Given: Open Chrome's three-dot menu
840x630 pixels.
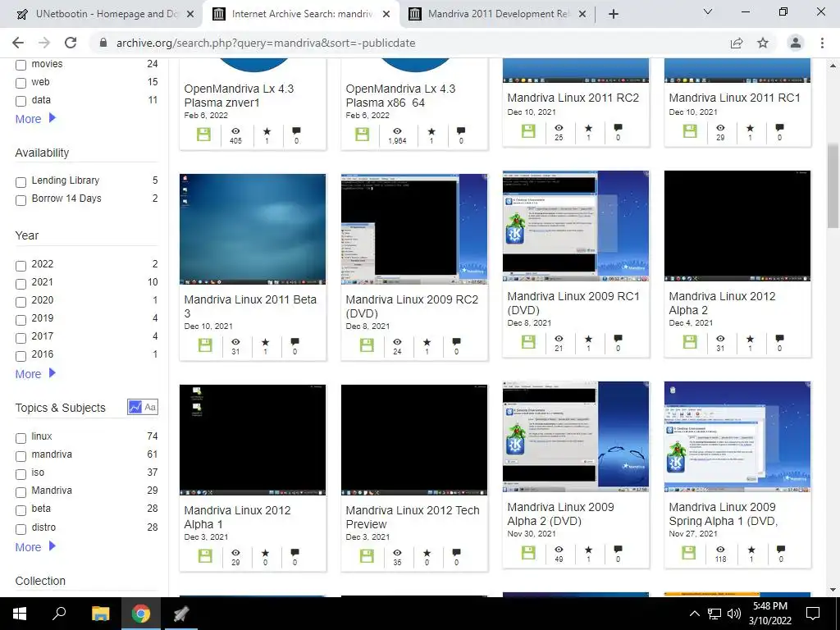Looking at the screenshot, I should [x=822, y=43].
